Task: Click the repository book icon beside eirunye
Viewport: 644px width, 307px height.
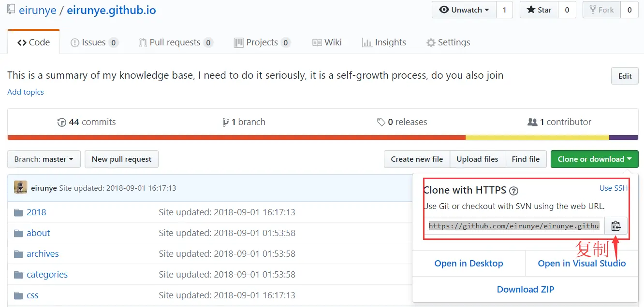Action: tap(11, 10)
